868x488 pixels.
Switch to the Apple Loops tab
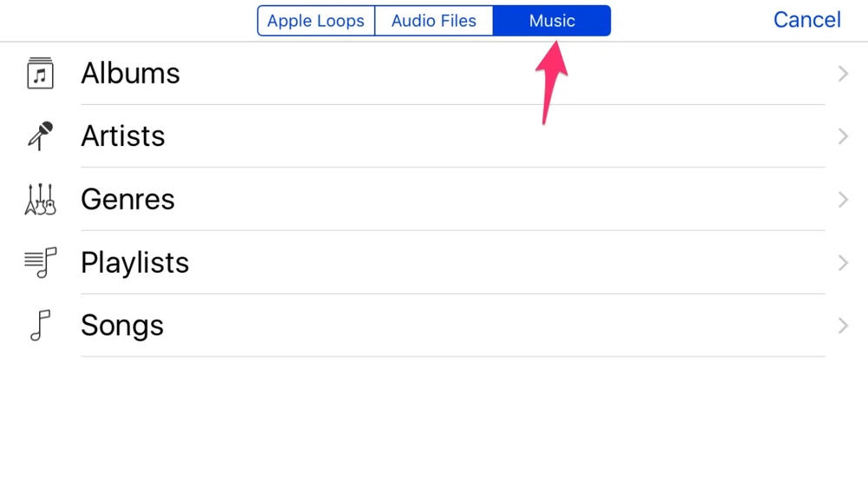[316, 21]
